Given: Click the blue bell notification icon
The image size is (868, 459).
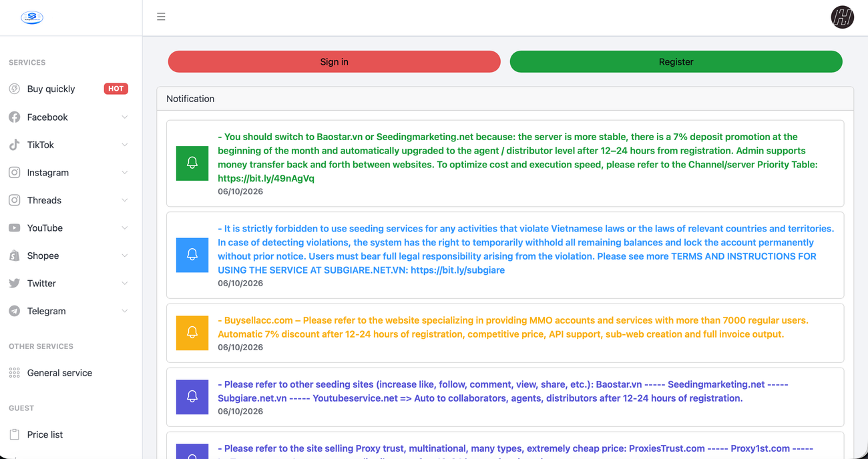Looking at the screenshot, I should pos(192,255).
